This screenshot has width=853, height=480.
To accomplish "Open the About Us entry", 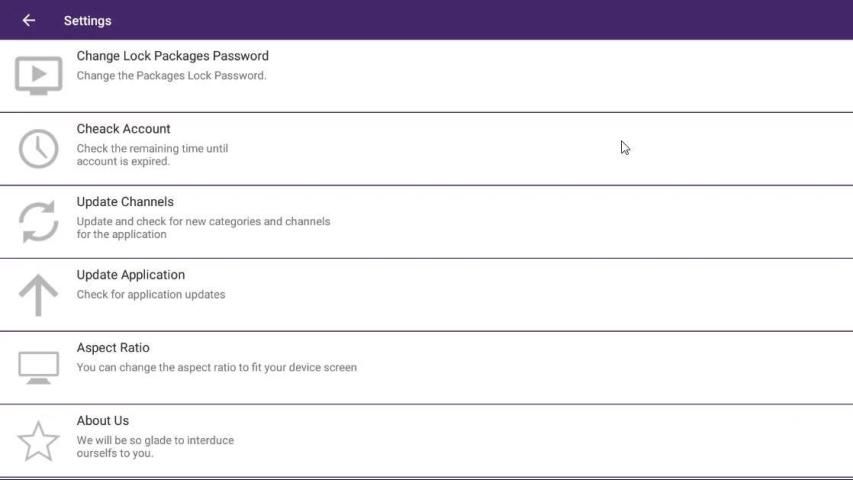I will click(x=102, y=421).
